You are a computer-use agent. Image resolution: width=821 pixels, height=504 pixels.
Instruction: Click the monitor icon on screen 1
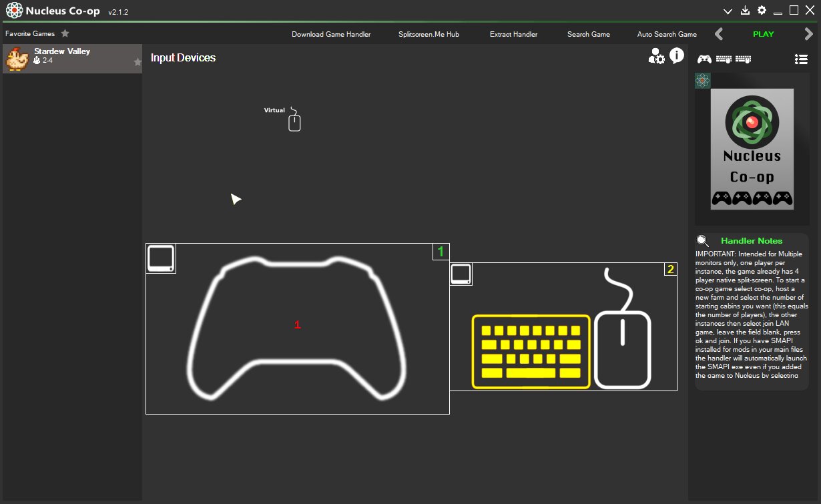[x=161, y=258]
